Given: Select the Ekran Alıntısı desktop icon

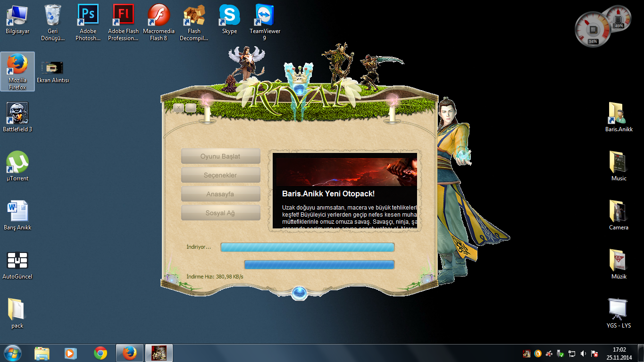Looking at the screenshot, I should (52, 71).
